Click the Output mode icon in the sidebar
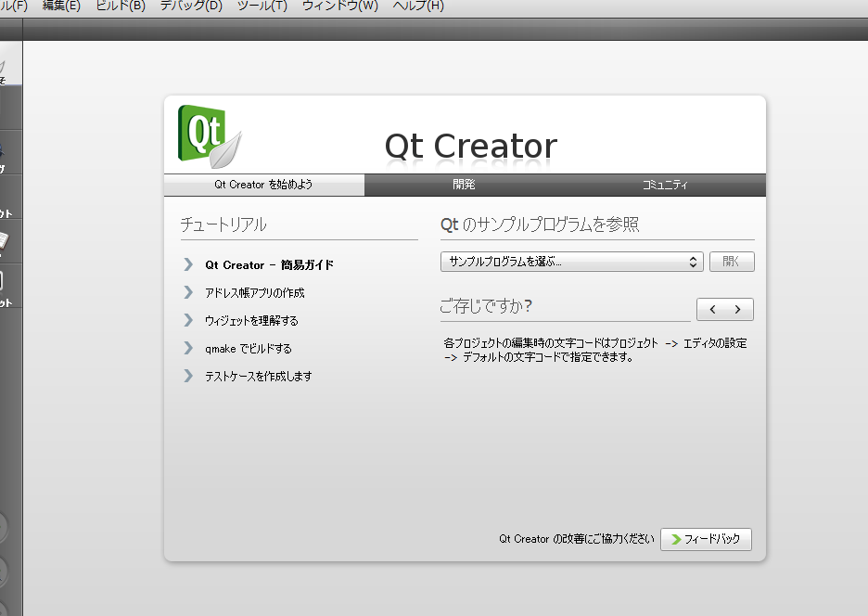This screenshot has width=868, height=616. pyautogui.click(x=5, y=283)
